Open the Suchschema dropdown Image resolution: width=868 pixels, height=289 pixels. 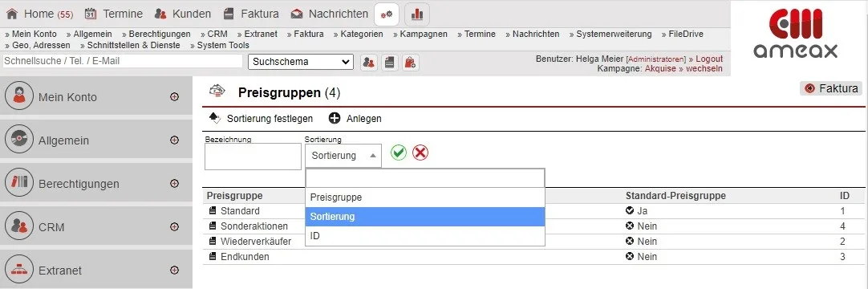pos(301,62)
